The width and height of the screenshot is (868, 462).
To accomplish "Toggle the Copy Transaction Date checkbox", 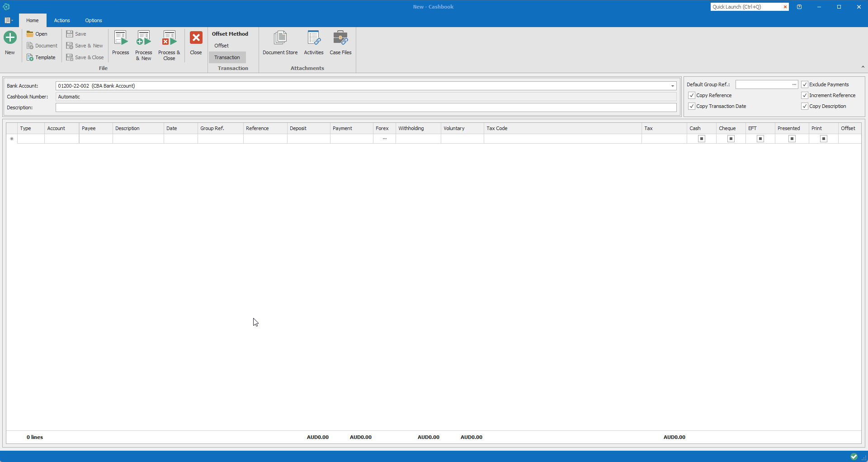I will pos(692,106).
